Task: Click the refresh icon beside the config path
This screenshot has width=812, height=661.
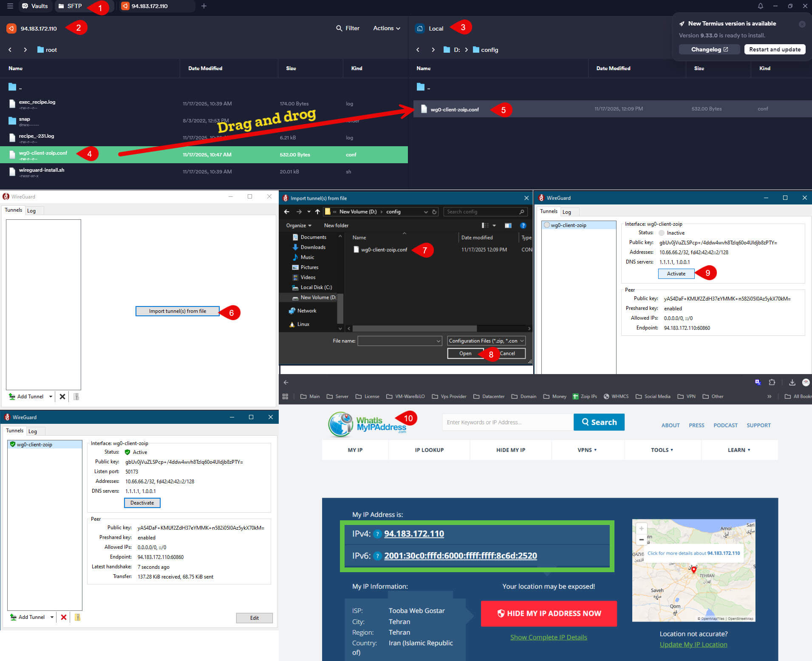Action: 434,211
